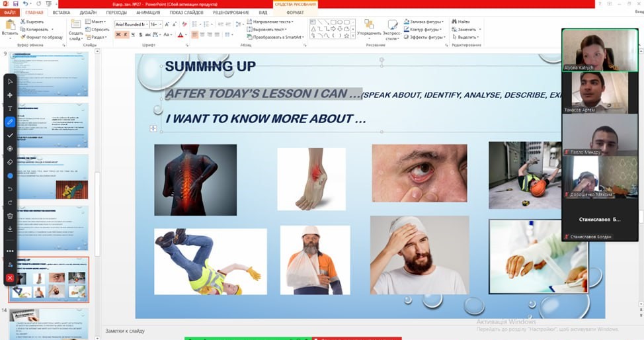Clear all formatting eraser icon

click(x=184, y=24)
